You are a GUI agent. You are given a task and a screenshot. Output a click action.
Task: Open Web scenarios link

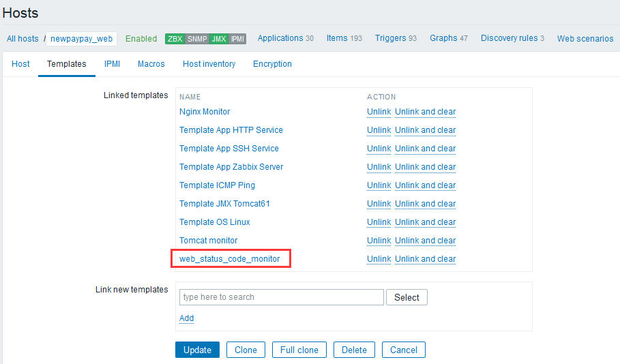585,39
